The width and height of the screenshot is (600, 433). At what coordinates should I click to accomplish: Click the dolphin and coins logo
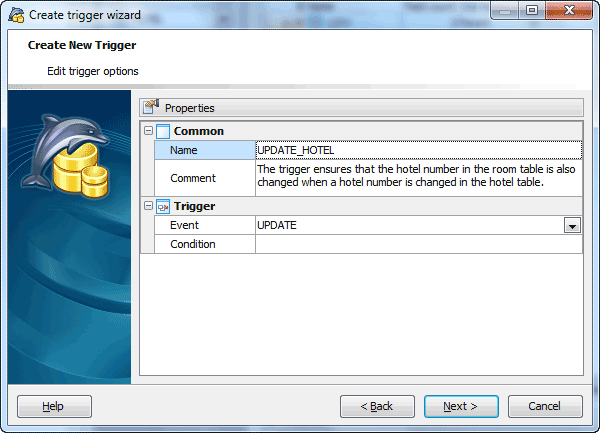click(x=66, y=155)
